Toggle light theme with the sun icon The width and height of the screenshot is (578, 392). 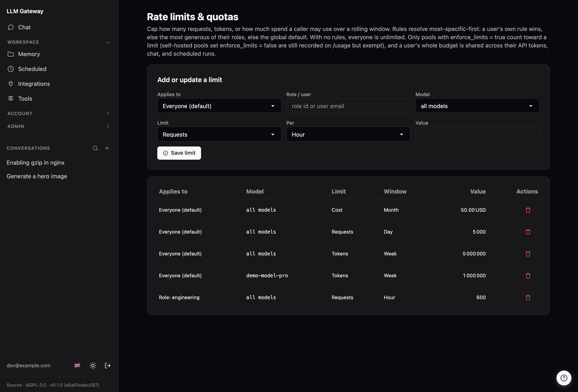(x=93, y=365)
